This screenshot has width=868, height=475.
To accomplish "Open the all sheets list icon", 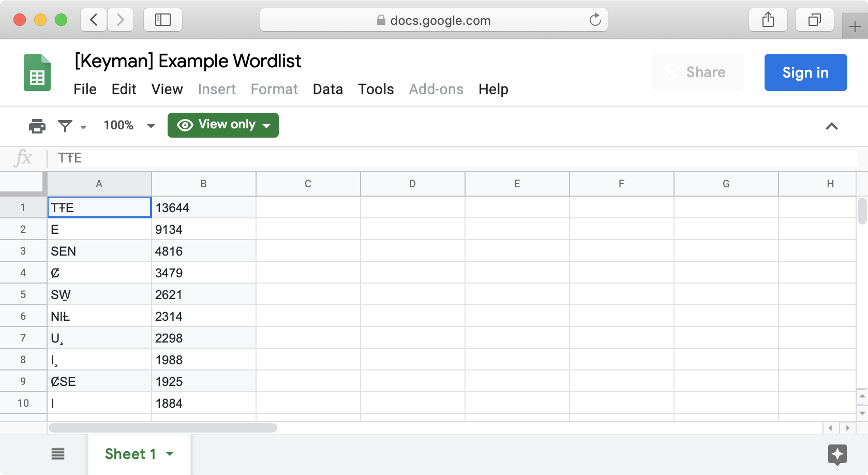I will coord(58,454).
